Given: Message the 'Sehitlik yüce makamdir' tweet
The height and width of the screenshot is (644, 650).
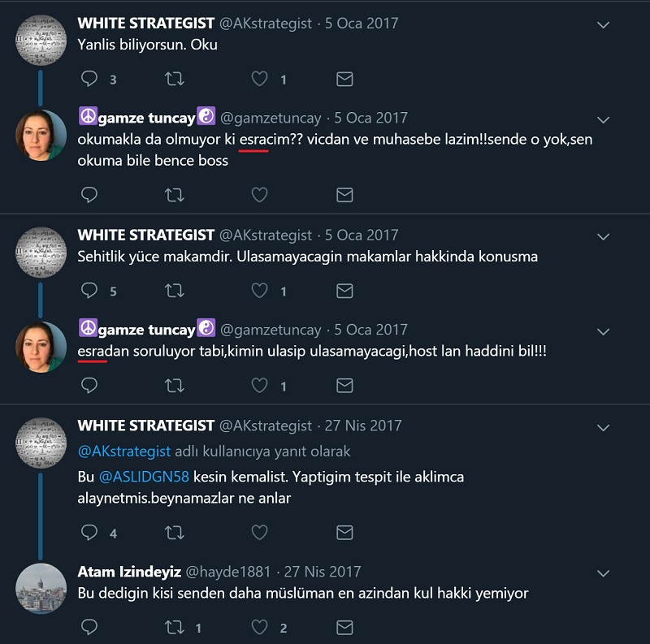Looking at the screenshot, I should pyautogui.click(x=344, y=291).
